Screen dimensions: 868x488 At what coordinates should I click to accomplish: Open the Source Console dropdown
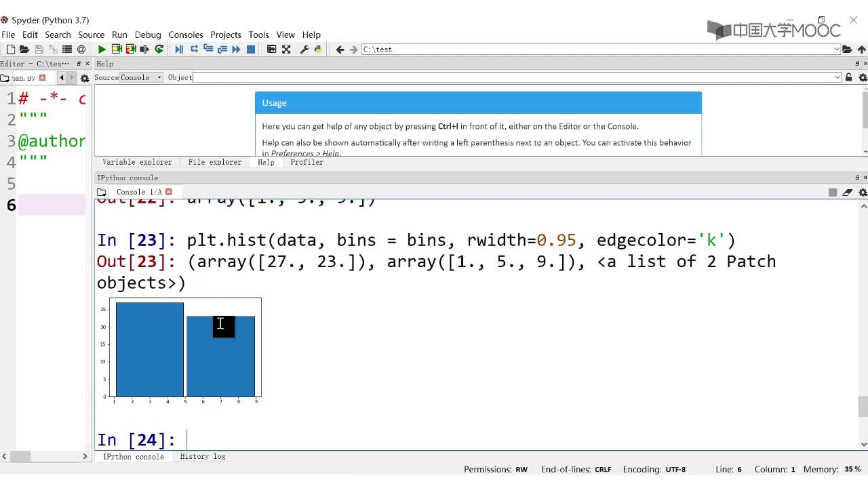pos(142,77)
